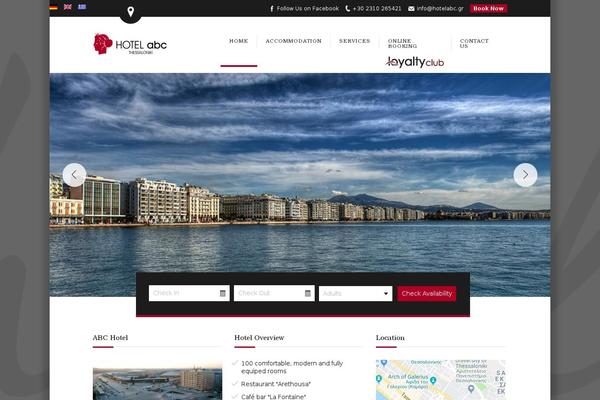The width and height of the screenshot is (600, 400).
Task: Switch site language to Greek flag
Action: (82, 7)
